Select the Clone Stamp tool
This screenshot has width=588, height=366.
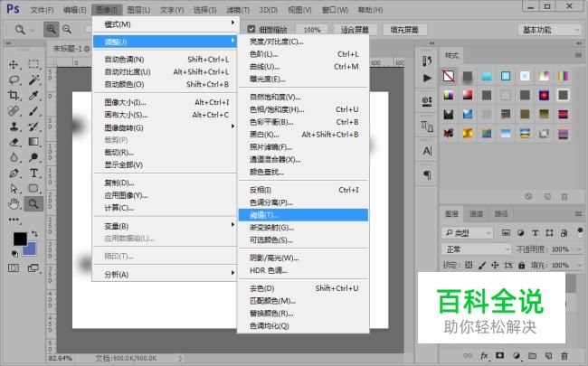pyautogui.click(x=14, y=127)
